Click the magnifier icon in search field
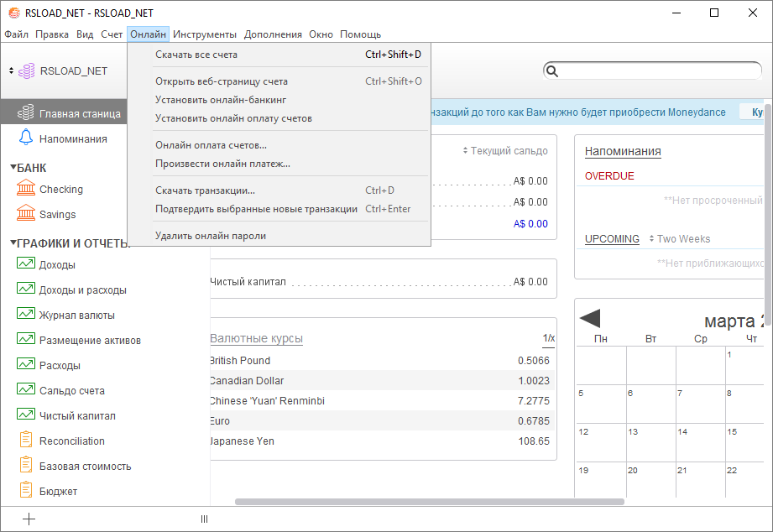 pos(552,71)
